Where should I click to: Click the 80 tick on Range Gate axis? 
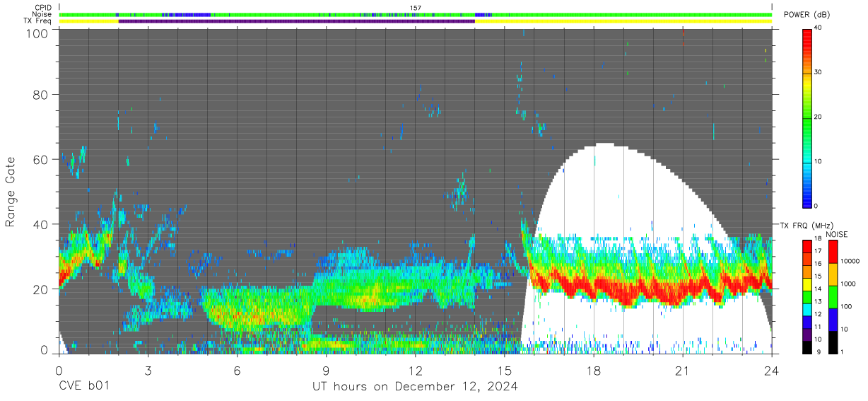[41, 95]
